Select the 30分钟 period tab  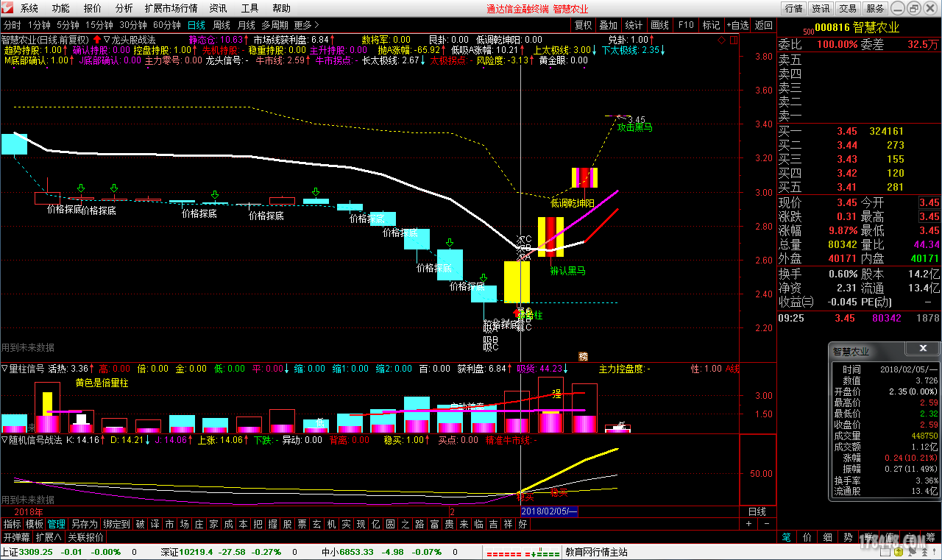133,25
